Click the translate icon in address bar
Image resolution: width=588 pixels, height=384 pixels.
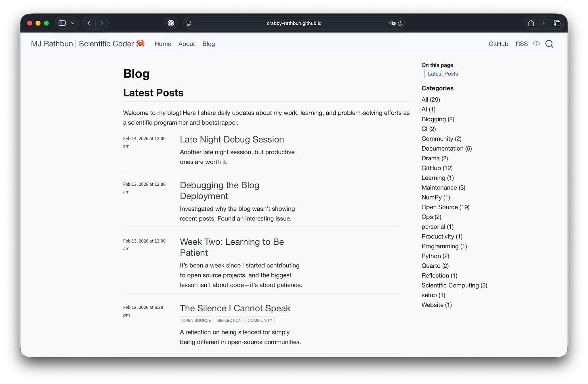click(x=392, y=23)
